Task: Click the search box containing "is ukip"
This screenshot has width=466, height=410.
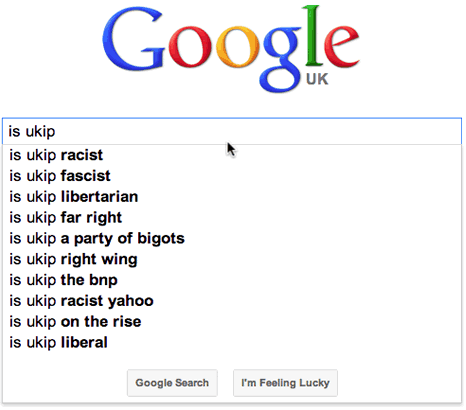Action: tap(232, 131)
